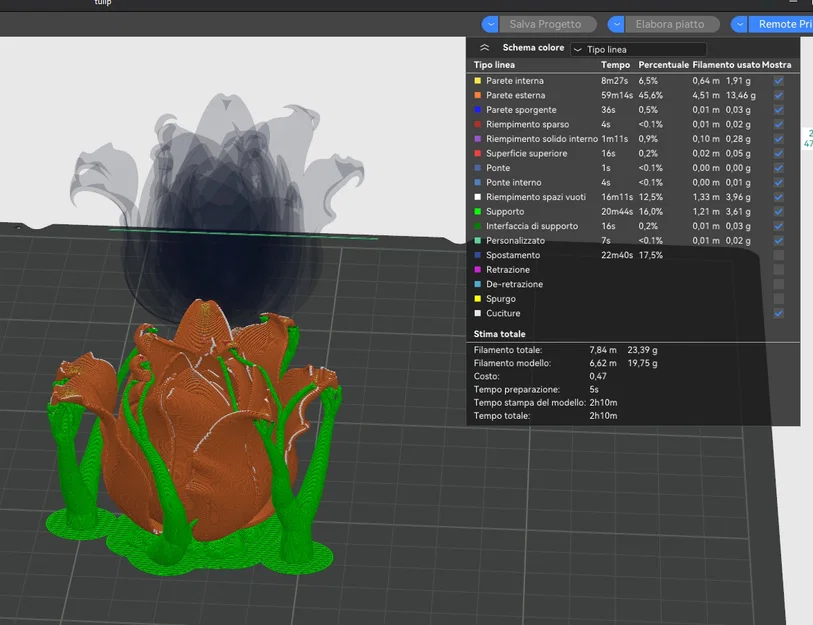Image resolution: width=813 pixels, height=625 pixels.
Task: Select the Spurgo row label
Action: (x=501, y=299)
